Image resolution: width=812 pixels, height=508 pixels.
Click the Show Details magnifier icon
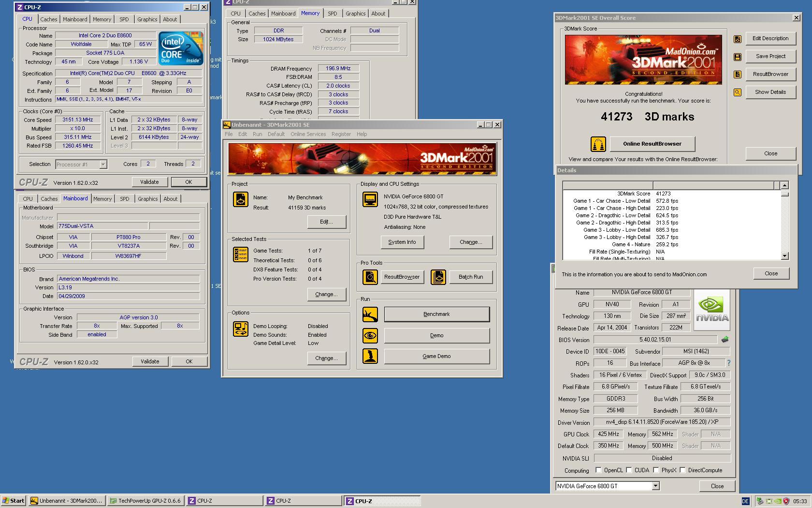(x=738, y=92)
